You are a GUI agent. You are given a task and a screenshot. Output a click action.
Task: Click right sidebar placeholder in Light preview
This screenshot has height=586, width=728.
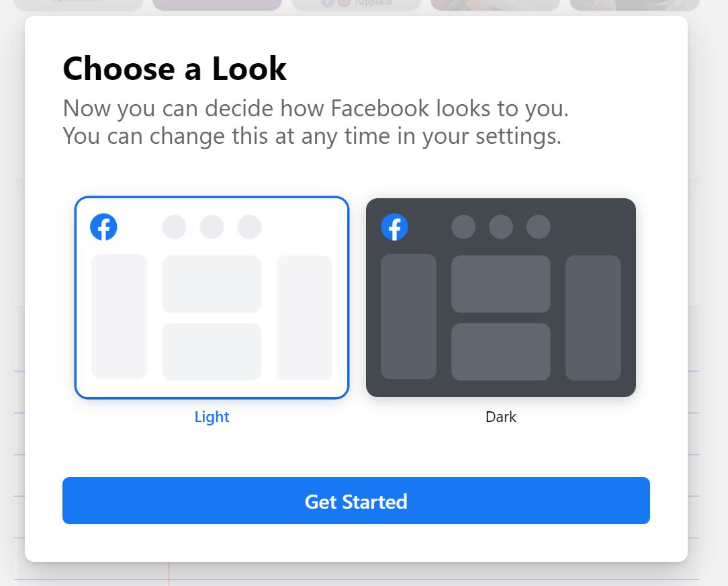point(305,317)
